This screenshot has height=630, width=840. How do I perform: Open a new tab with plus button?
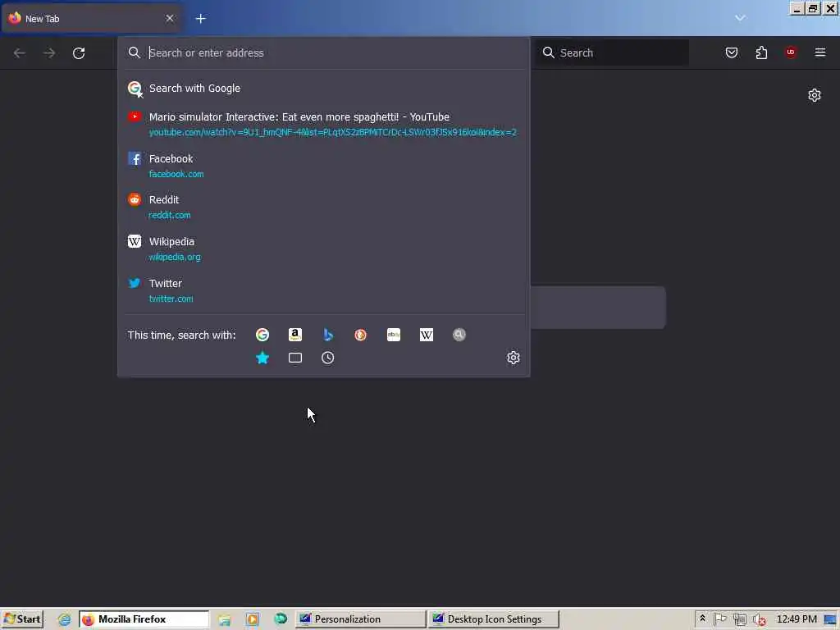(201, 19)
